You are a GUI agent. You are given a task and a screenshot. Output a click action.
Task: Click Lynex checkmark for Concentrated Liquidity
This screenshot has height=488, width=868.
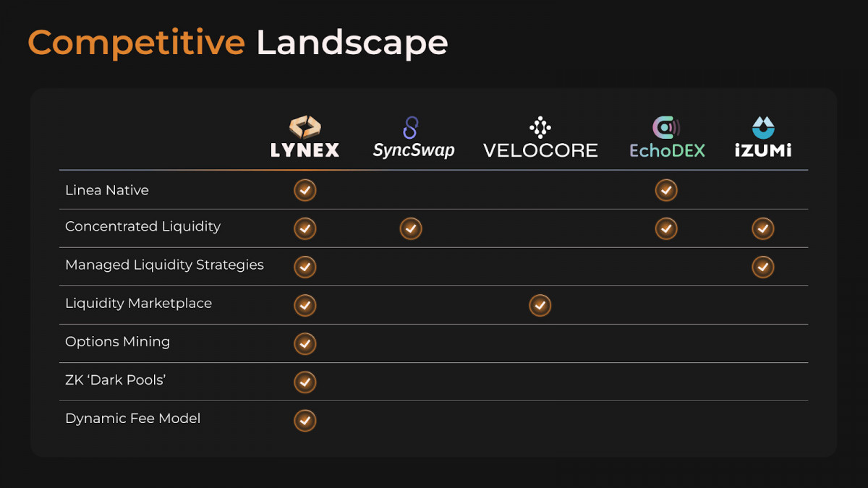pos(305,228)
